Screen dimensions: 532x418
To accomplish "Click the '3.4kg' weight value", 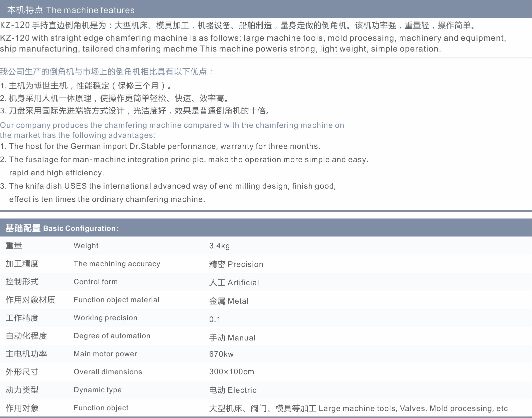I will [219, 246].
